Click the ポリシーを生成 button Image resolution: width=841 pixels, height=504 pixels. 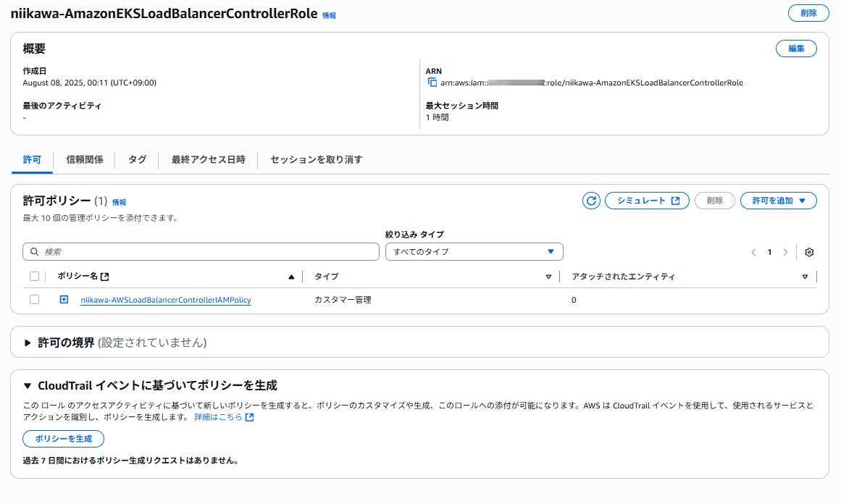point(63,439)
